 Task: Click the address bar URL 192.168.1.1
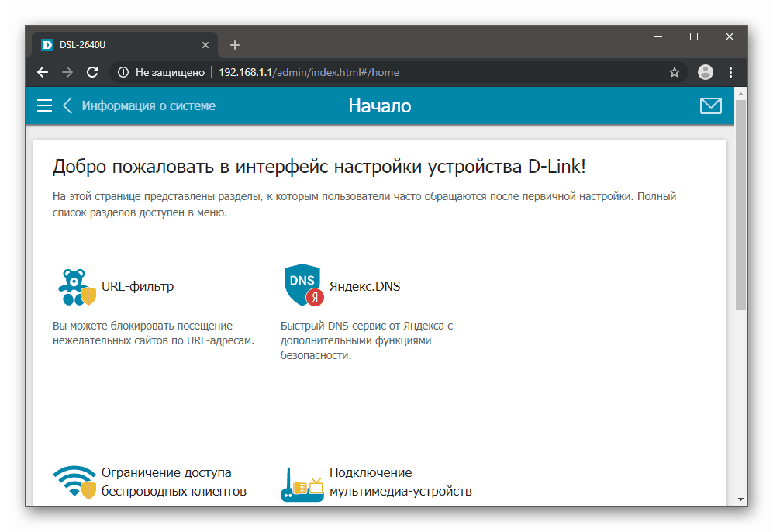coord(309,72)
